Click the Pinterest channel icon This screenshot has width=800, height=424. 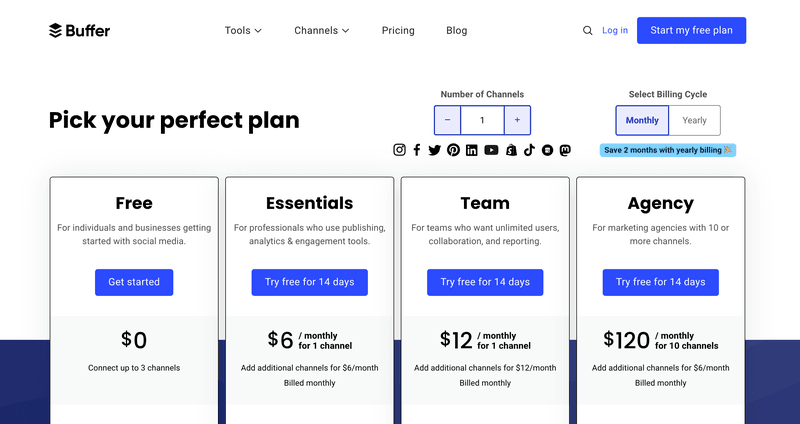tap(453, 150)
